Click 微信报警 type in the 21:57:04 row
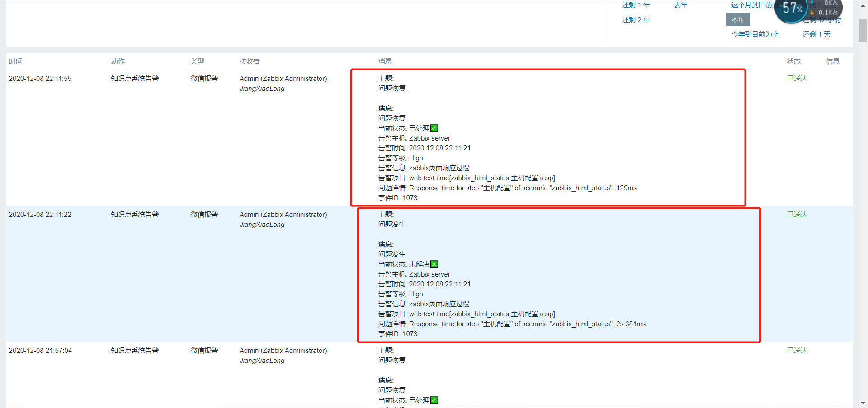 tap(204, 351)
